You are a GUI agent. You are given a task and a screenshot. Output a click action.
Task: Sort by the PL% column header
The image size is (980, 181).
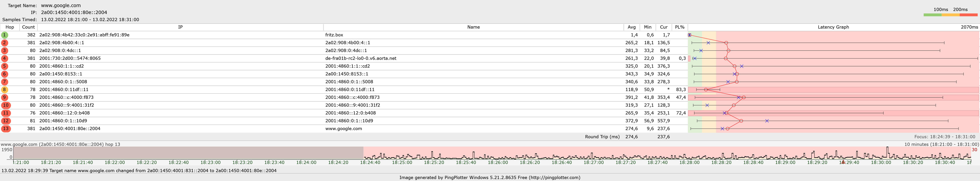click(x=679, y=27)
